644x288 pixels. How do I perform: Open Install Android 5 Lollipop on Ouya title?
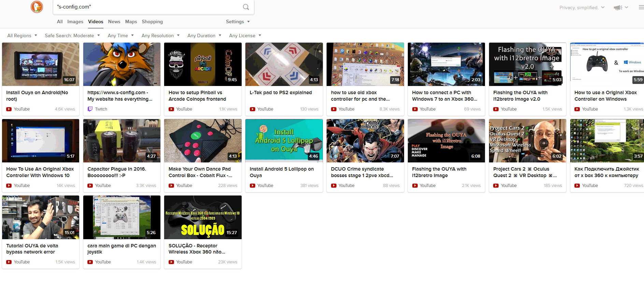[282, 172]
